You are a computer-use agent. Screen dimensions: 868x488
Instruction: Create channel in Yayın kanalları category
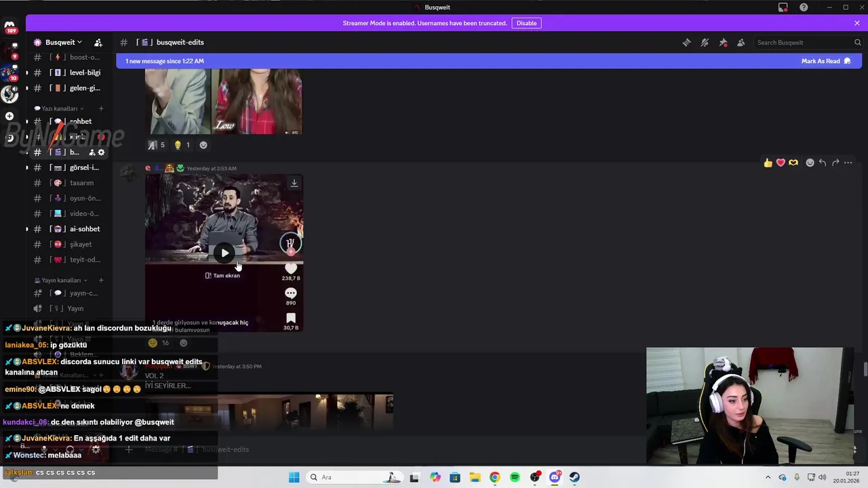click(101, 280)
